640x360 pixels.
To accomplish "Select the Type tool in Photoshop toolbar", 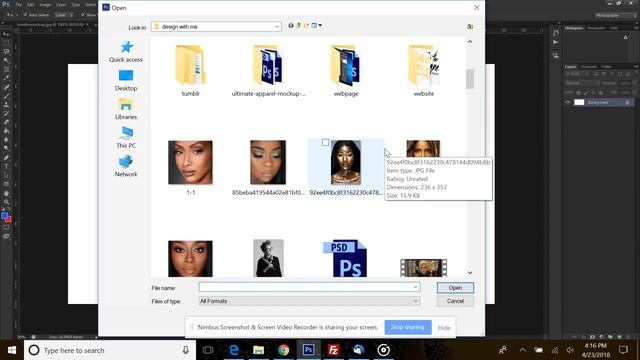I will click(6, 166).
